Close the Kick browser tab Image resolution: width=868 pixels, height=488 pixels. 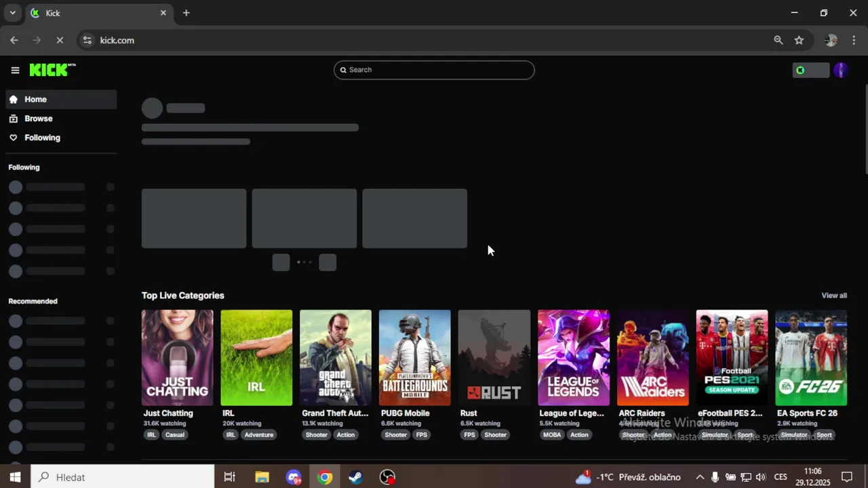(163, 13)
